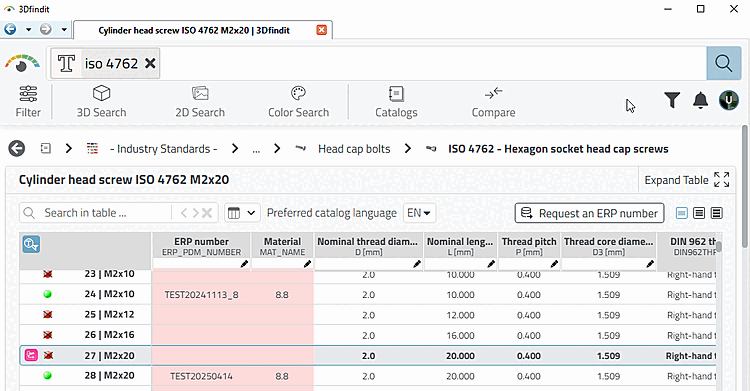Select the Head cap bolts breadcrumb
Viewport: 750px width, 391px height.
354,149
